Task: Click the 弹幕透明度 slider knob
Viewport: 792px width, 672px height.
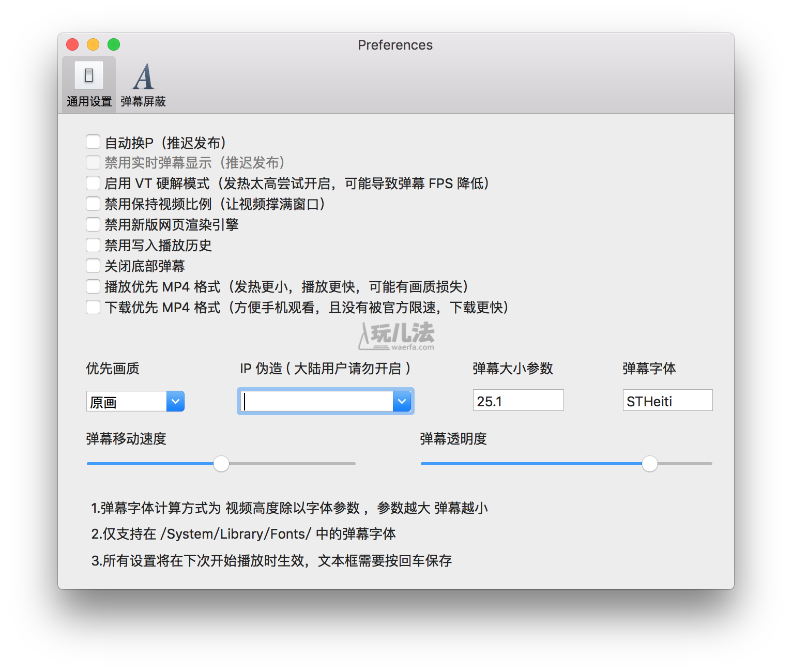Action: point(650,464)
